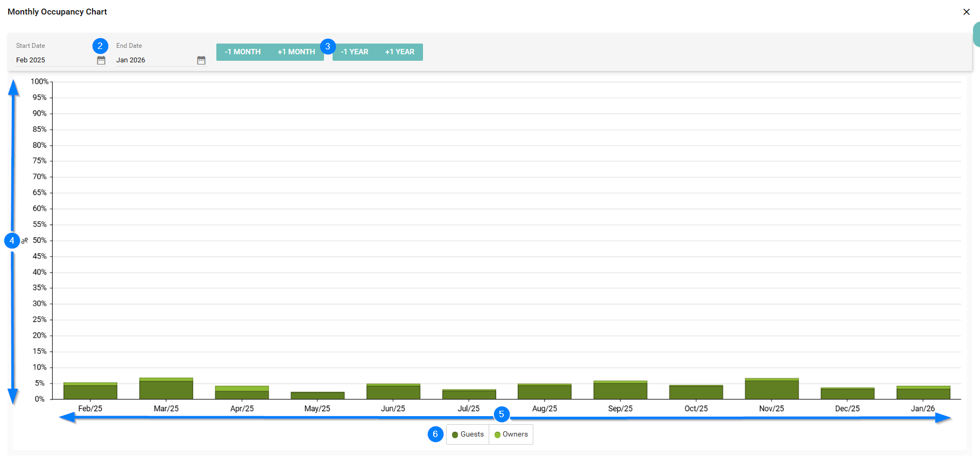This screenshot has height=464, width=980.
Task: Click the Jan/26 occupancy bar
Action: tap(923, 394)
